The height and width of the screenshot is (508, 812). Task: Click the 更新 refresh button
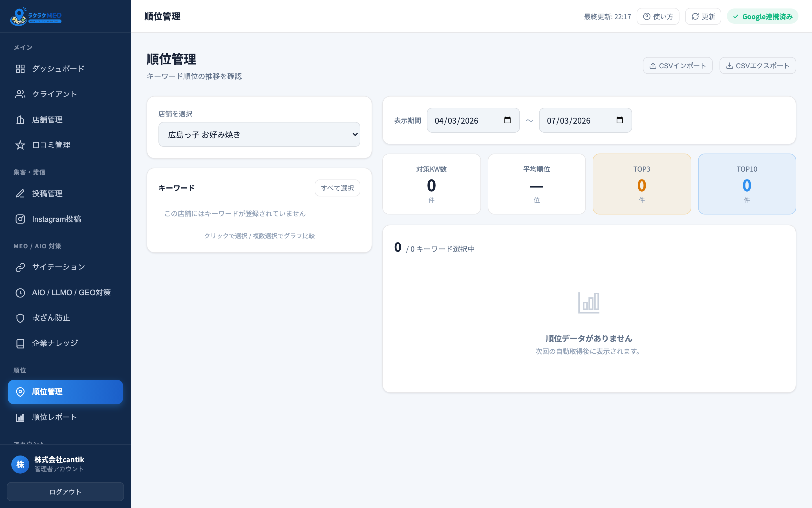pos(703,16)
